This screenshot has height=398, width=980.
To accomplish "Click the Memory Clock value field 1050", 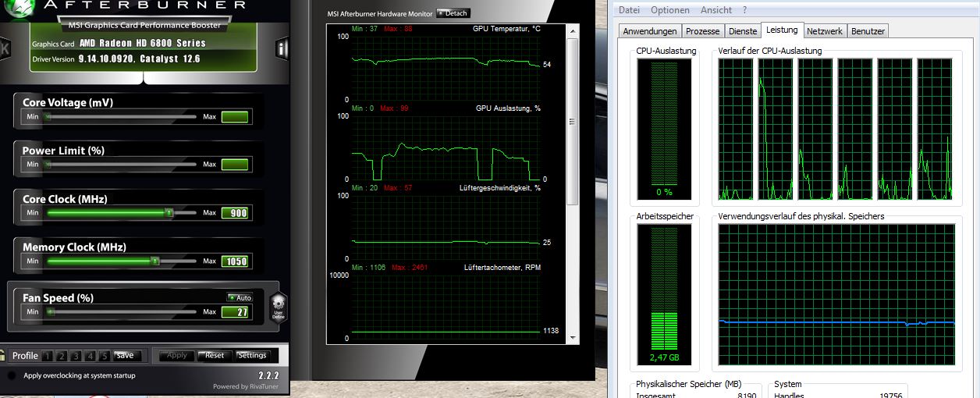I will coord(235,261).
